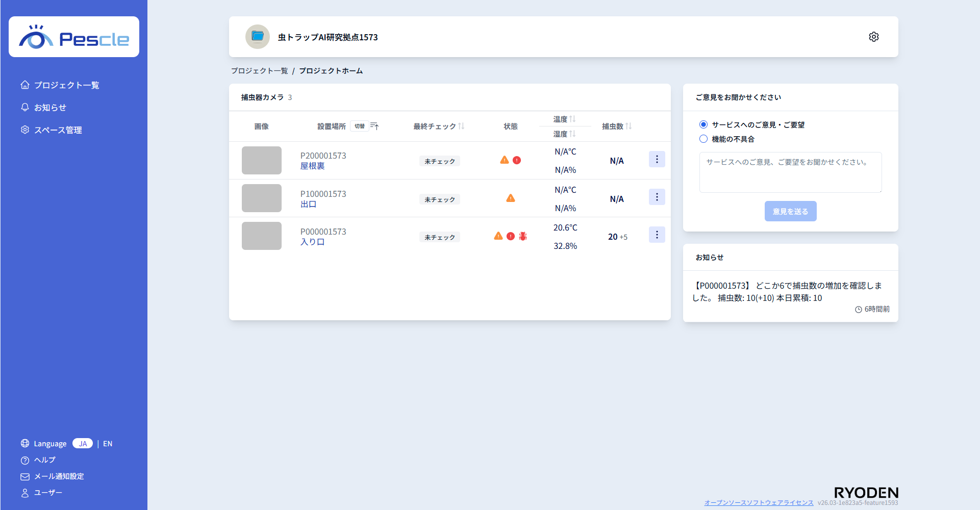980x510 pixels.
Task: Click red bug icon in 入り口 row
Action: pyautogui.click(x=523, y=236)
